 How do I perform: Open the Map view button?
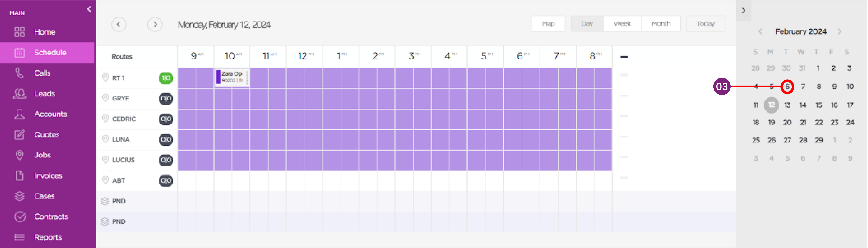coord(548,24)
